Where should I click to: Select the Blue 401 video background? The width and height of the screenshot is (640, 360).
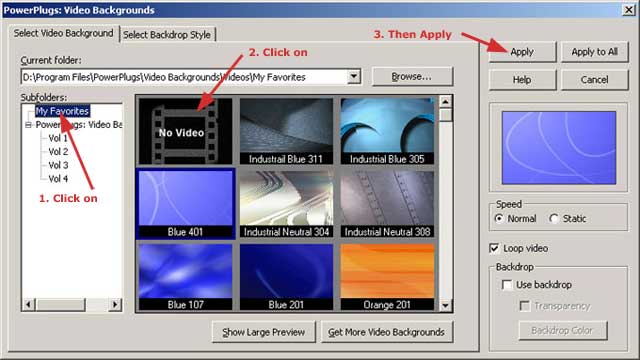click(185, 204)
